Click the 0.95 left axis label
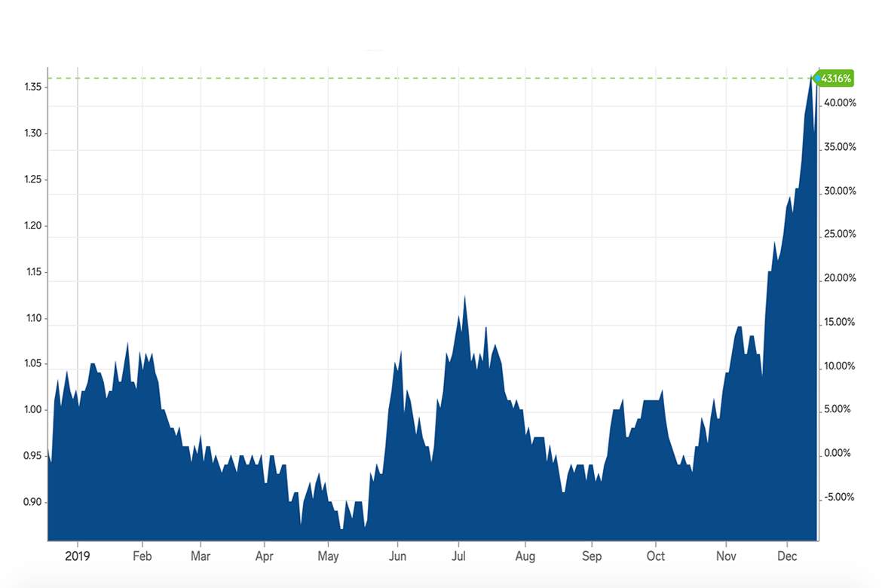This screenshot has height=588, width=882. [32, 456]
